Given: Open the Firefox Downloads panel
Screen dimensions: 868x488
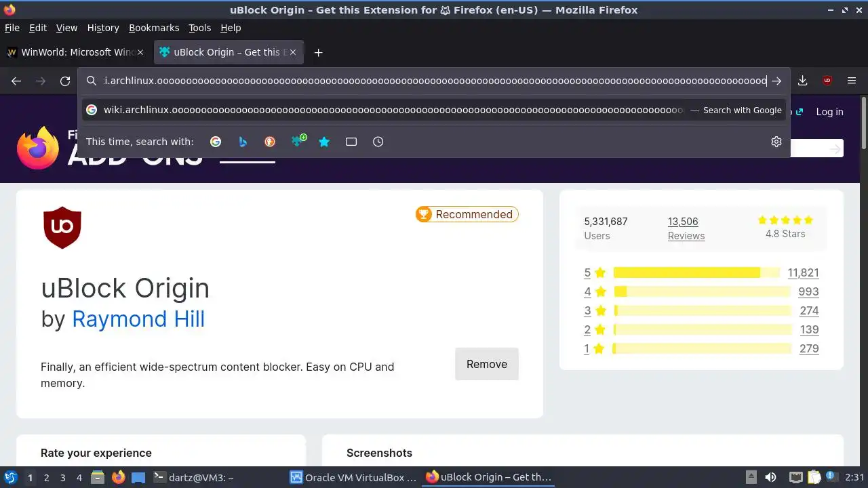Looking at the screenshot, I should (x=802, y=81).
